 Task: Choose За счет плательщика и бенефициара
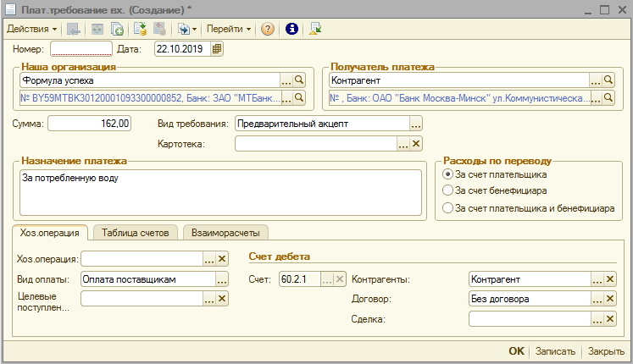pyautogui.click(x=448, y=207)
